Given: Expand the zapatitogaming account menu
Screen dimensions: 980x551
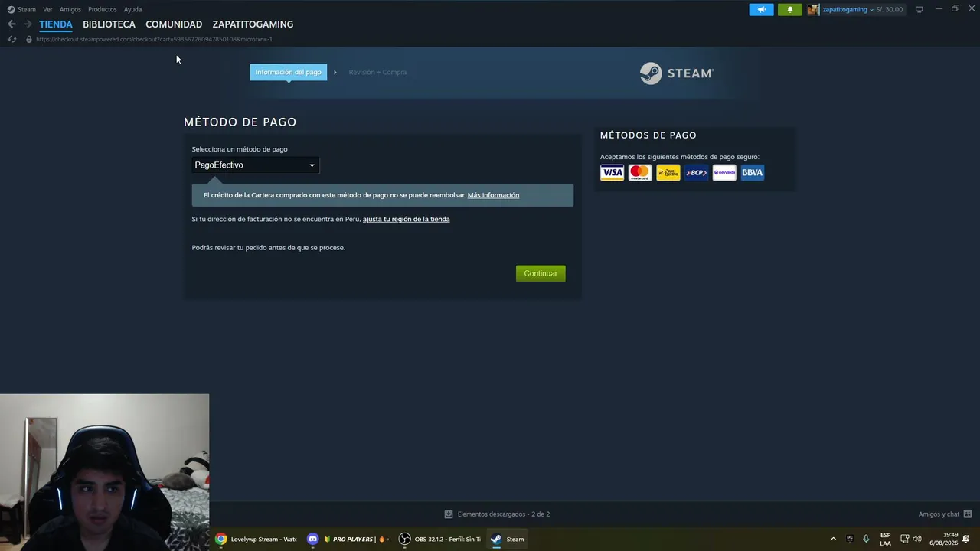Looking at the screenshot, I should click(x=848, y=10).
